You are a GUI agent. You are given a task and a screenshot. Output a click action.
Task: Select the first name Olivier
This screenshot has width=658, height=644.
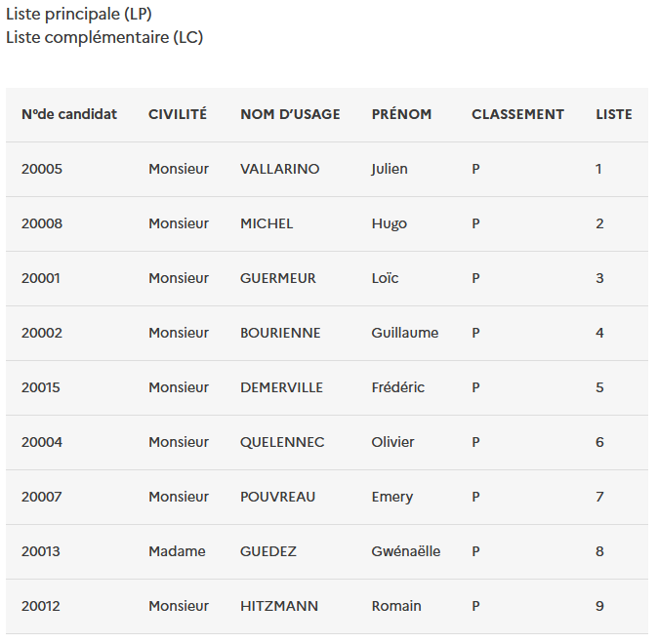click(392, 442)
